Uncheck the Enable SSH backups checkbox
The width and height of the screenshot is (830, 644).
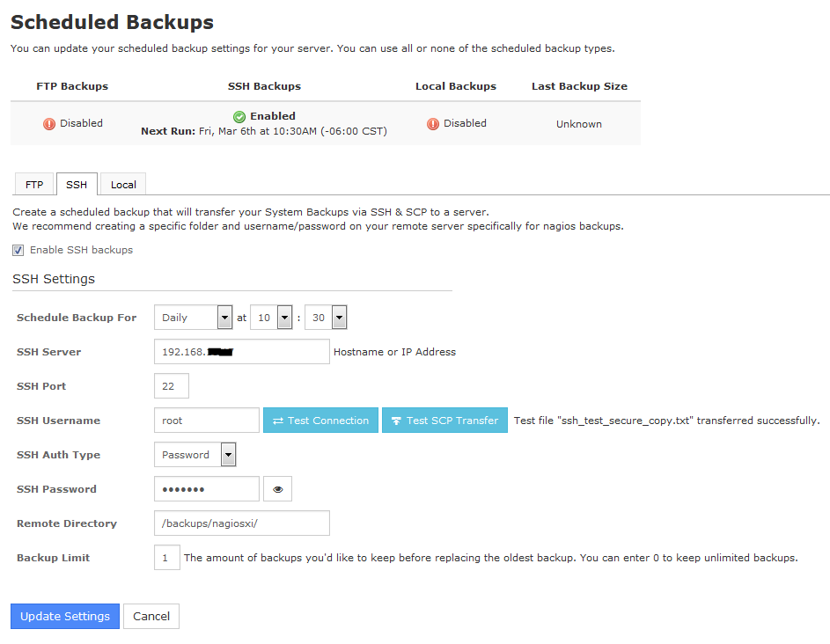(x=18, y=251)
